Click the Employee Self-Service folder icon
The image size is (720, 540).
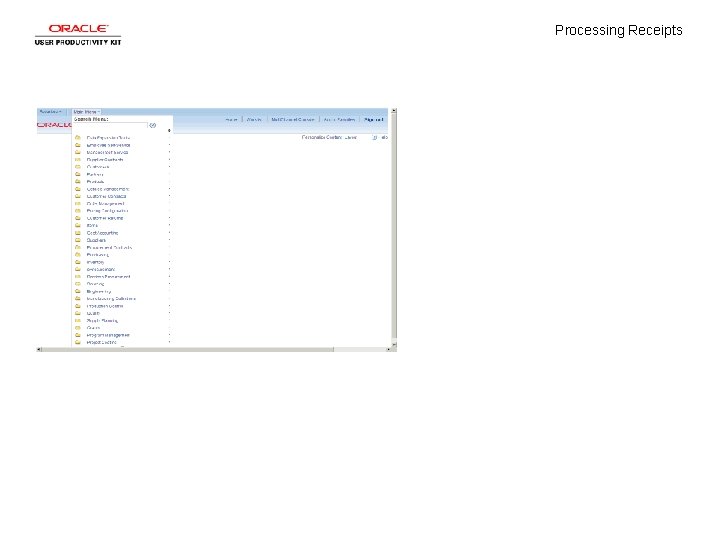[78, 145]
